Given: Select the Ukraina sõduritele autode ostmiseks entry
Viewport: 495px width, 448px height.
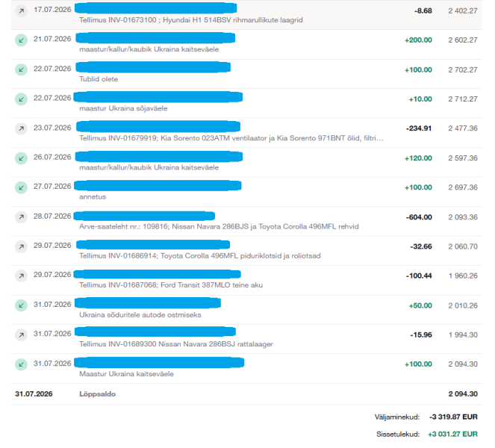Looking at the screenshot, I should pyautogui.click(x=246, y=310).
